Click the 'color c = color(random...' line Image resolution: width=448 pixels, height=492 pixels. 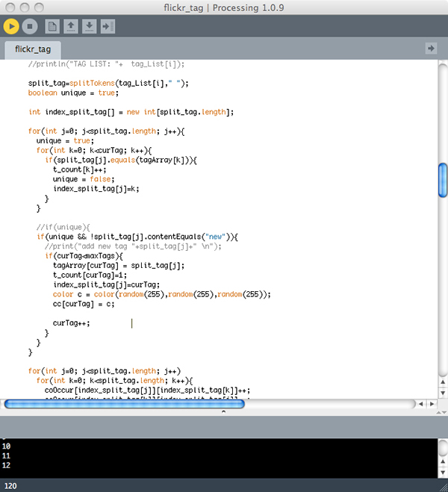pyautogui.click(x=162, y=294)
